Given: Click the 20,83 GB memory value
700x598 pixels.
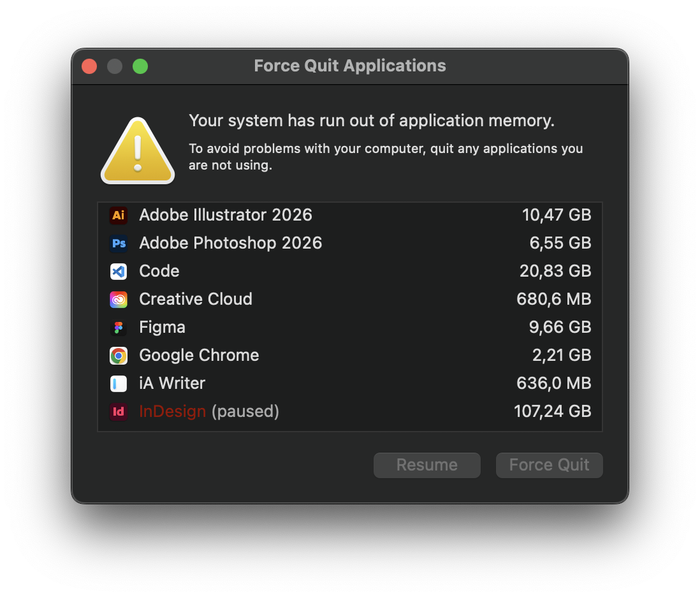Looking at the screenshot, I should click(x=555, y=272).
